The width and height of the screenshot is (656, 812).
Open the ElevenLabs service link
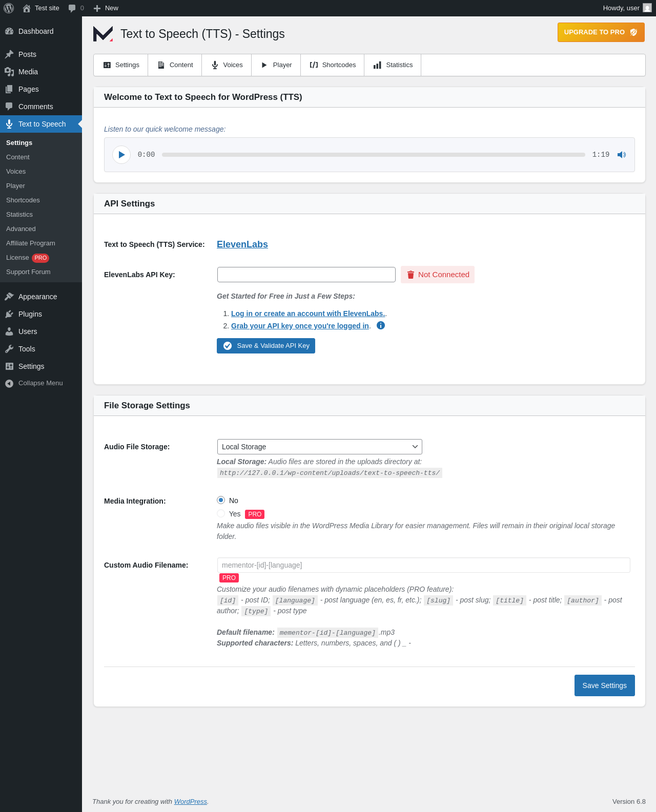(x=242, y=244)
